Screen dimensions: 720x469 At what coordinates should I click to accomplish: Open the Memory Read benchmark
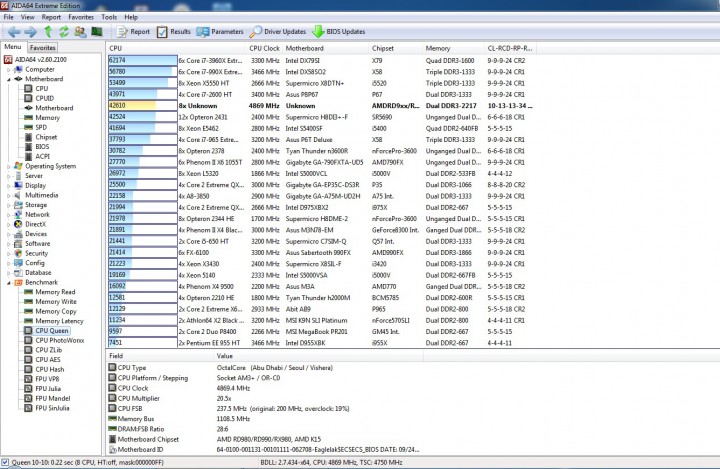click(55, 292)
